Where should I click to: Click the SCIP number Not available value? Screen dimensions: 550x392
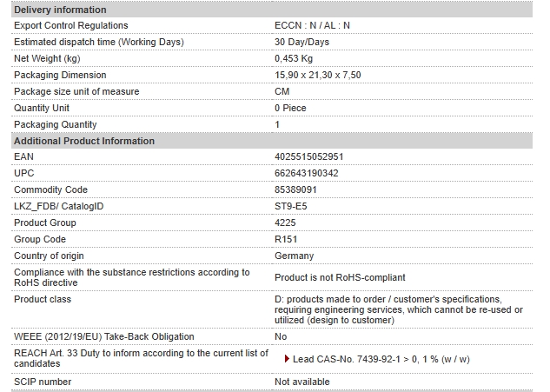(302, 382)
